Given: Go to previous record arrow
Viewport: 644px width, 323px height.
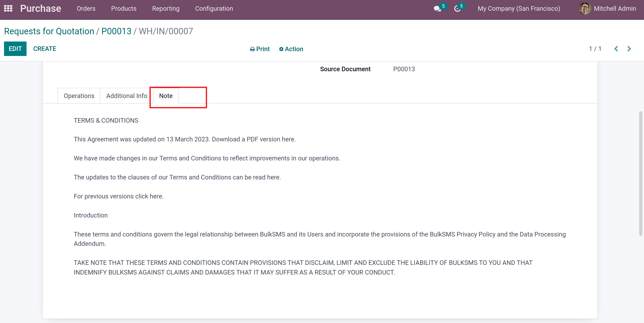Looking at the screenshot, I should 616,49.
